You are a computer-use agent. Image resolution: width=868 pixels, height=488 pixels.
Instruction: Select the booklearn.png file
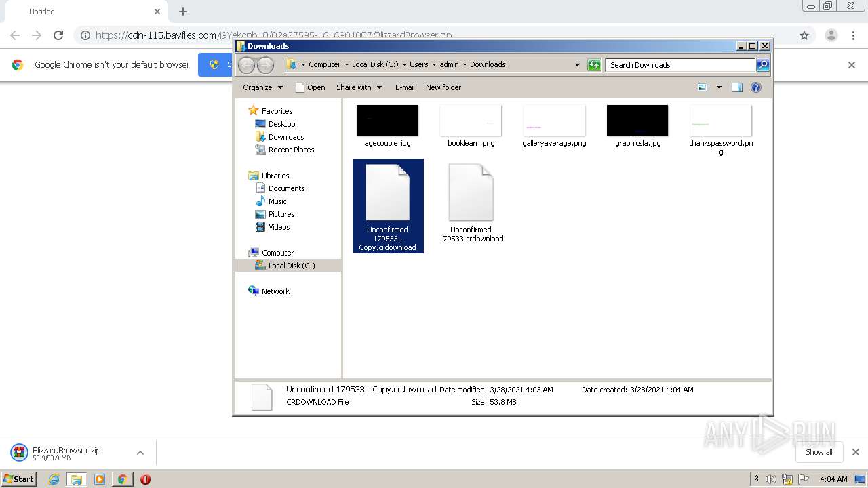(x=471, y=127)
